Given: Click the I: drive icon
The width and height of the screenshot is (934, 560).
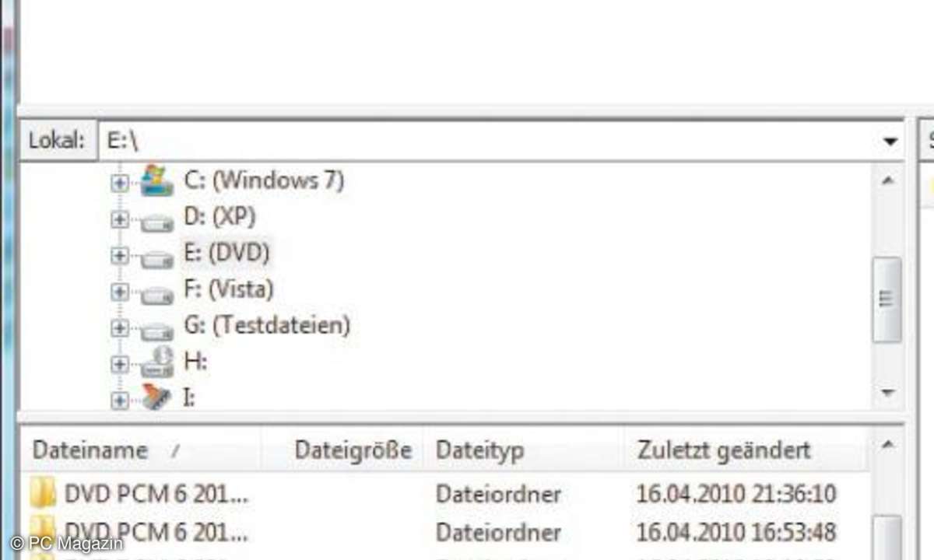Looking at the screenshot, I should 157,399.
